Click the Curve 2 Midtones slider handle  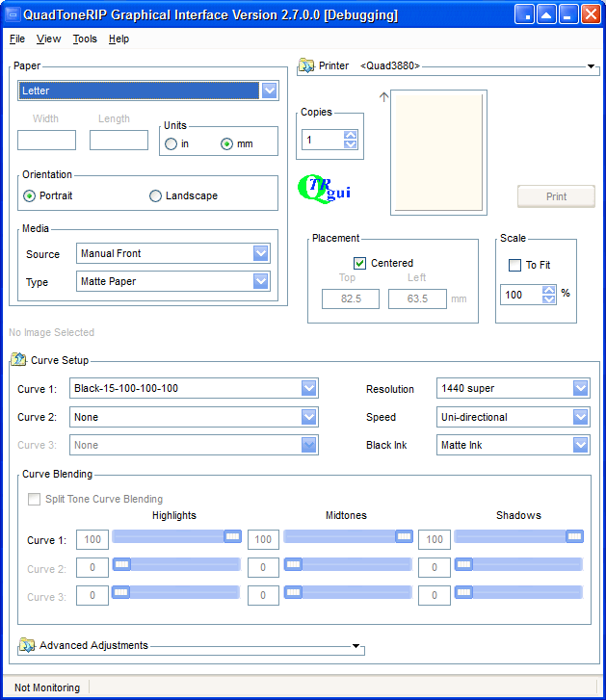pos(294,564)
